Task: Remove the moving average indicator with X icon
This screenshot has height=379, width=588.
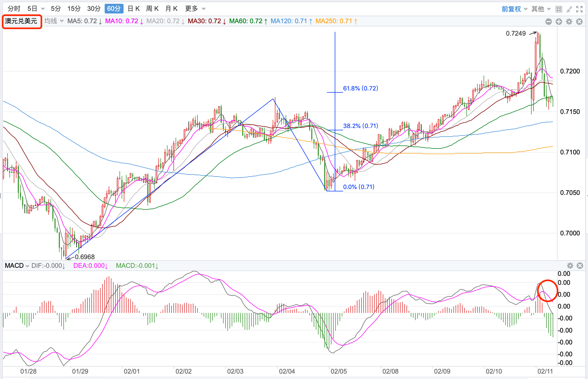Action: click(x=579, y=22)
